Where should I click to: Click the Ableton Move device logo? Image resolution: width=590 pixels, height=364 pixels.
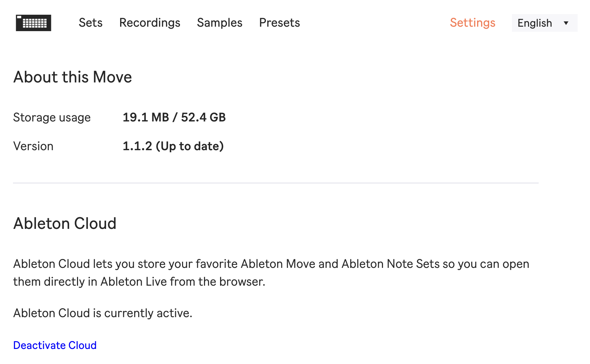(x=34, y=23)
